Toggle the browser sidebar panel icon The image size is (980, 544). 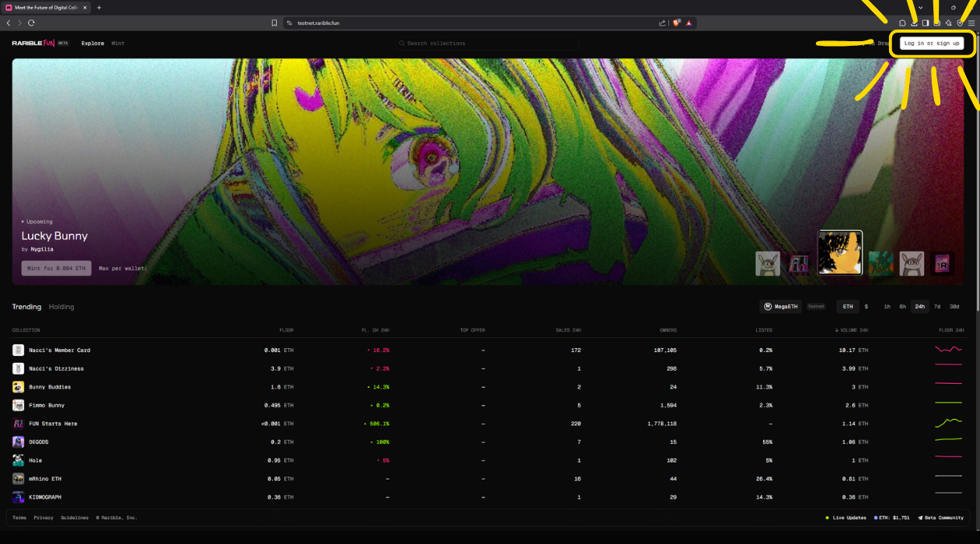926,23
